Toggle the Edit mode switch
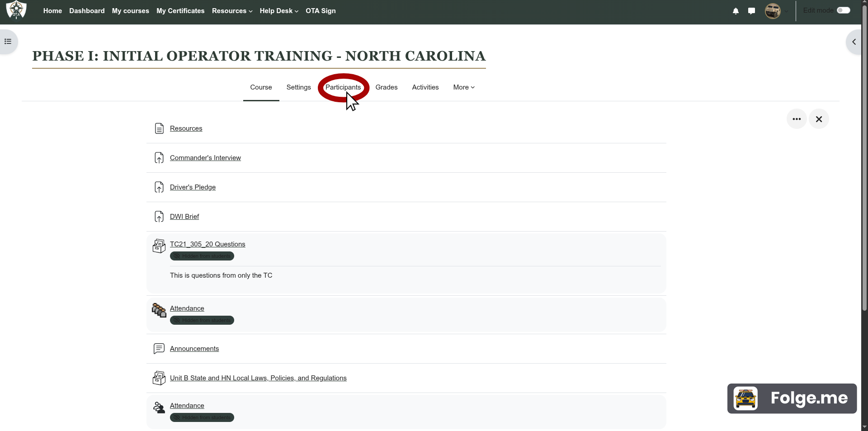The height and width of the screenshot is (431, 868). coord(843,10)
